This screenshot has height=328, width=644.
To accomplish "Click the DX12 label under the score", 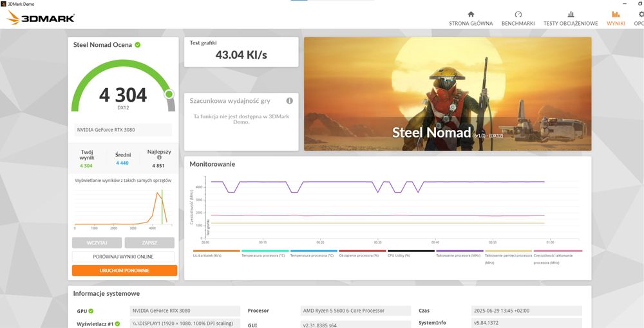I will coord(123,108).
